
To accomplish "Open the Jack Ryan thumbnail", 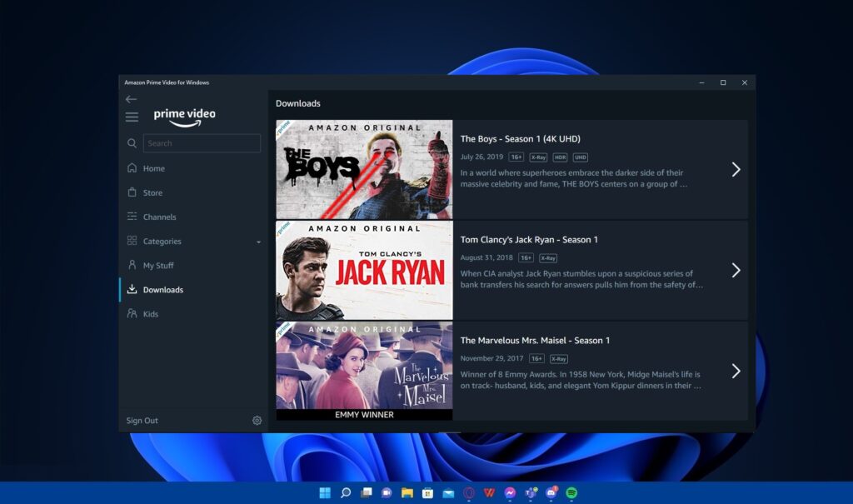I will (x=364, y=270).
